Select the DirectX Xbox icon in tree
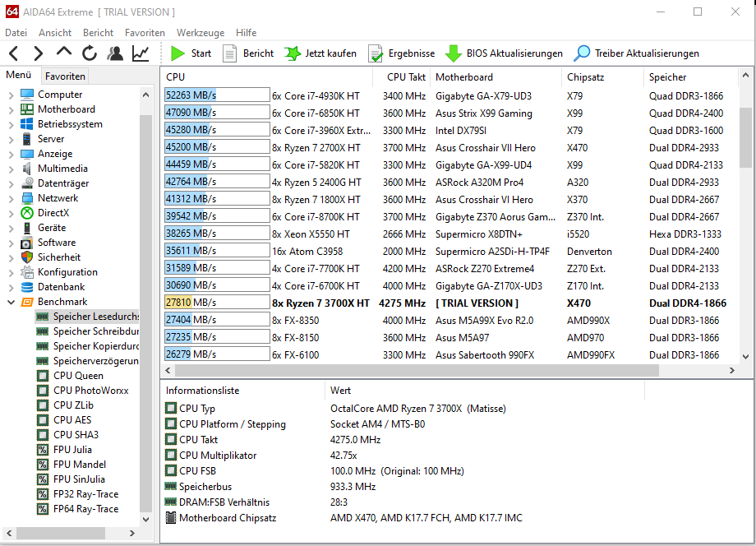Screen dimensions: 756x546 [x=27, y=213]
